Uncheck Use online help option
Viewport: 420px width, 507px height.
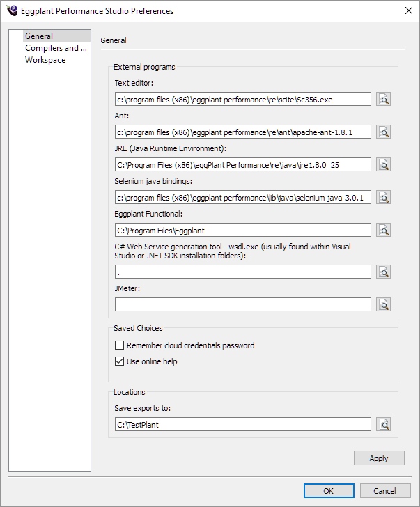pos(120,361)
